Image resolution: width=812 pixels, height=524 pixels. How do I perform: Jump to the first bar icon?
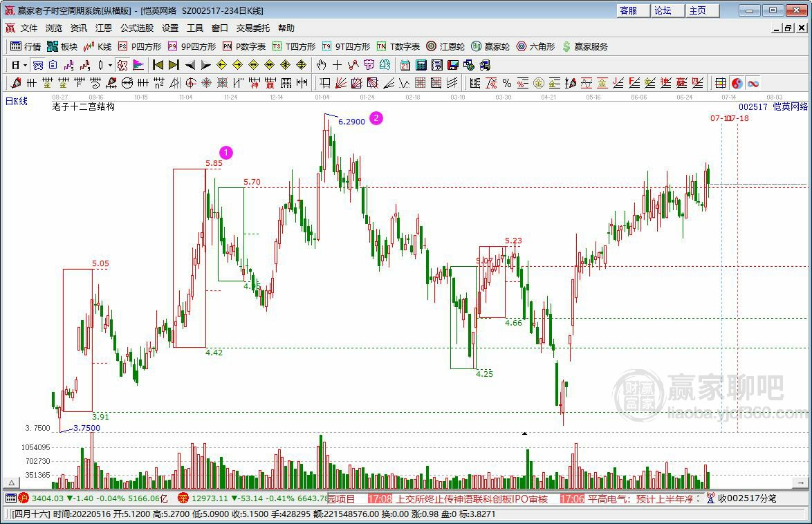pyautogui.click(x=158, y=65)
